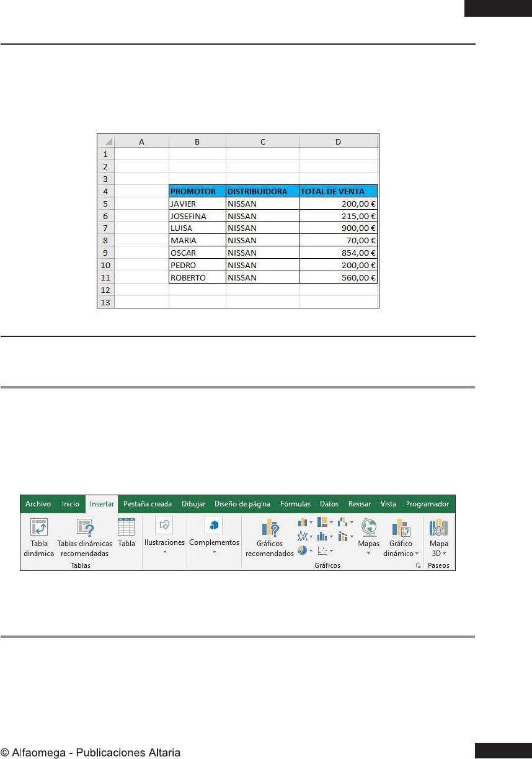Open the Vista tab
The height and width of the screenshot is (759, 532).
pyautogui.click(x=388, y=504)
